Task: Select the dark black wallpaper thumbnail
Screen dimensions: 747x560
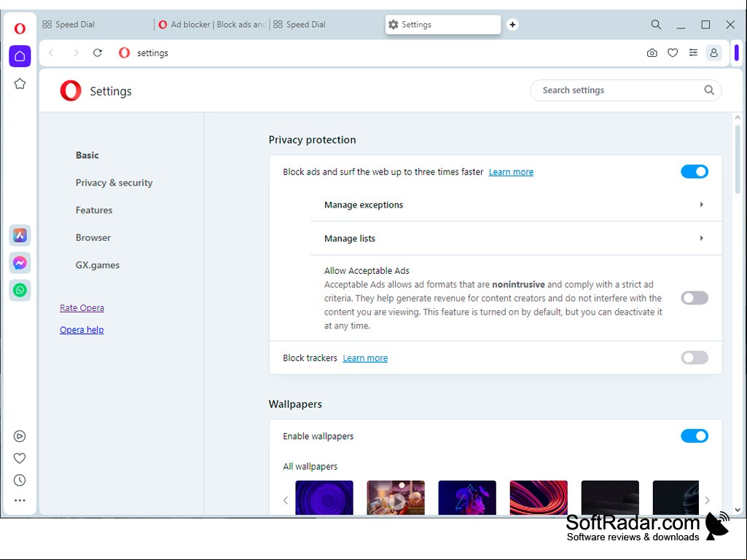Action: coord(610,497)
